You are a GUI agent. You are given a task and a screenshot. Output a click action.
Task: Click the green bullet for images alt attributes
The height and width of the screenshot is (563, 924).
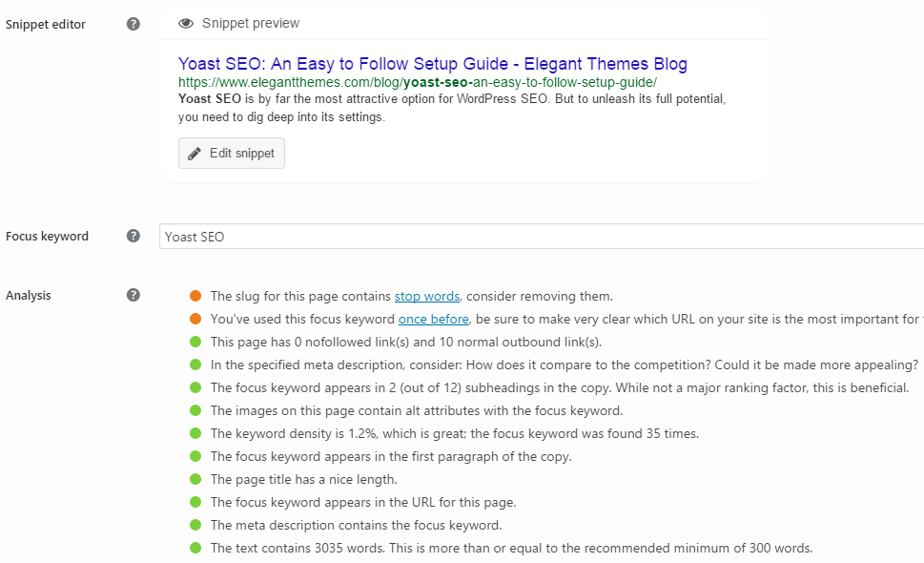coord(195,410)
